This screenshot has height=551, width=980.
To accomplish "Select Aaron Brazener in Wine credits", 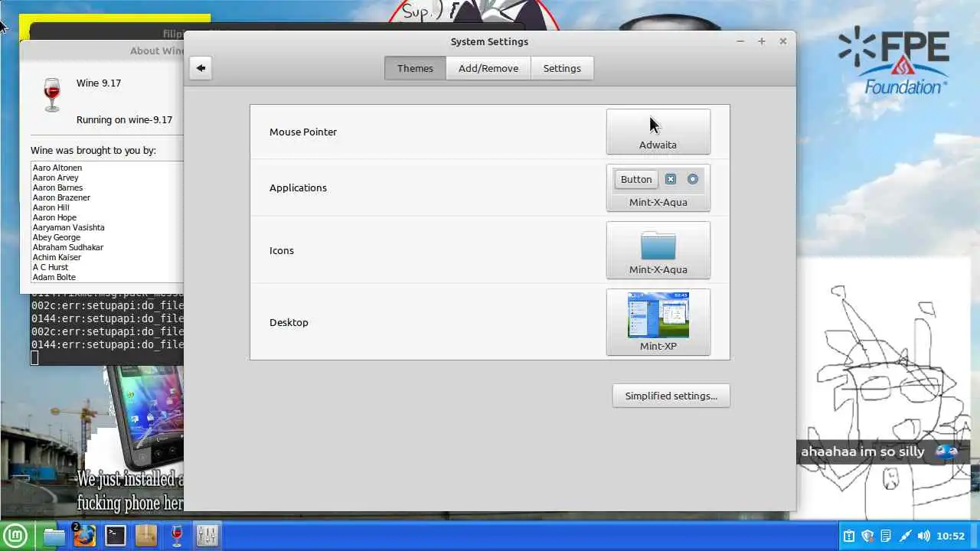I will [61, 197].
